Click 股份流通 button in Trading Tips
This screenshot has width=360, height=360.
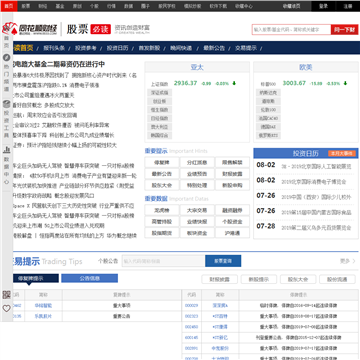point(337,279)
